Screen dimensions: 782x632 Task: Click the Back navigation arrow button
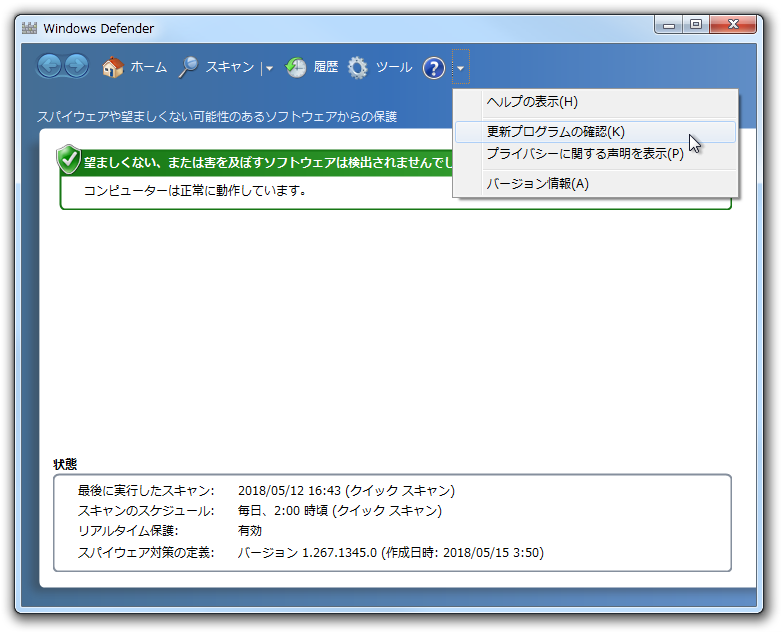[x=50, y=67]
